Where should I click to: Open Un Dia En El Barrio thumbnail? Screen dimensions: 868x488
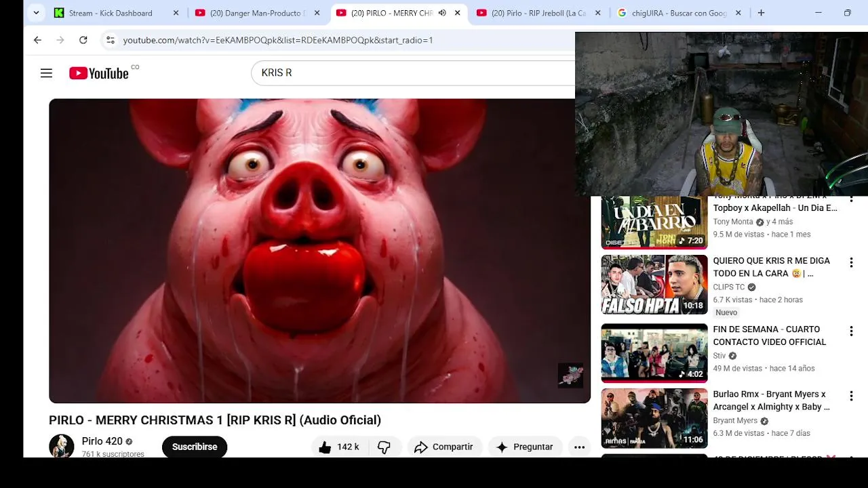654,223
